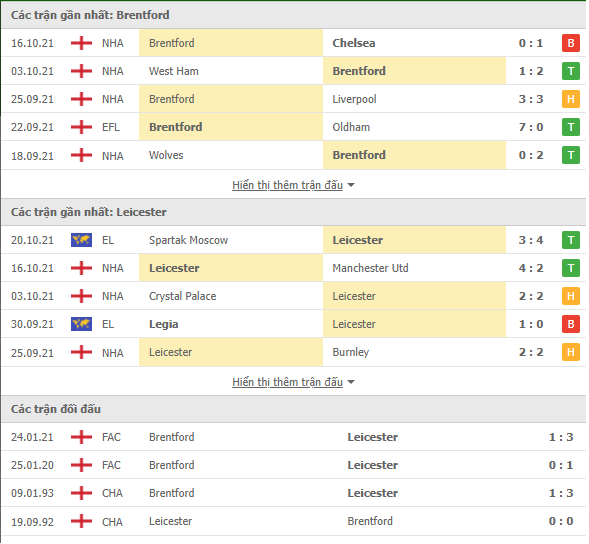Click the Europa League icon on the Legia row
Viewport: 589px width, 544px height.
point(82,325)
